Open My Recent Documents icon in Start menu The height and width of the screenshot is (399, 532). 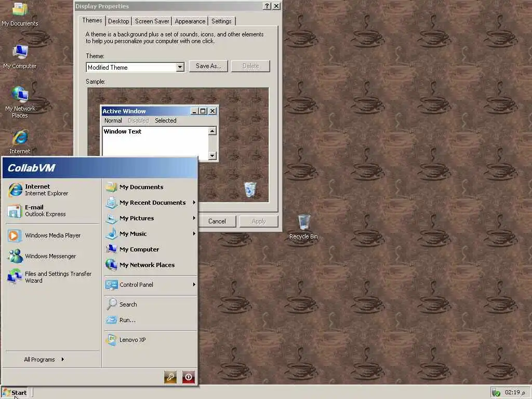[x=112, y=203]
